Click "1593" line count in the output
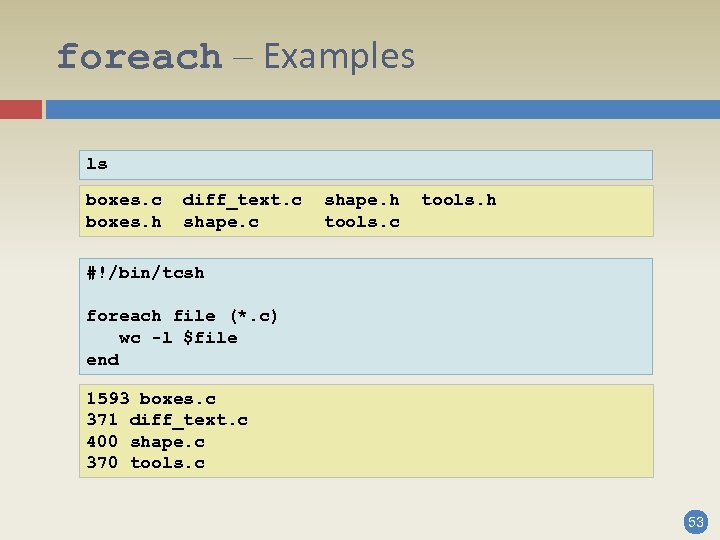 (x=108, y=399)
